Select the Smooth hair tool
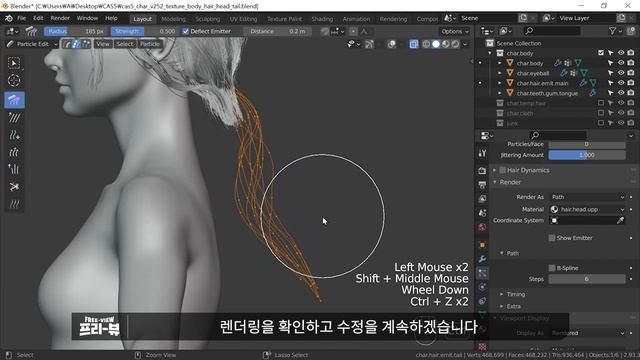Image resolution: width=640 pixels, height=360 pixels. [14, 118]
